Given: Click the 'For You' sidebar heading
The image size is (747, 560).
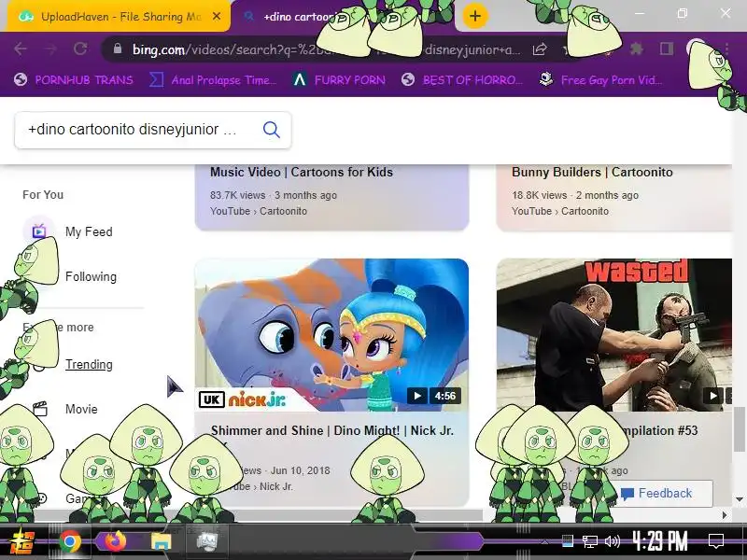Looking at the screenshot, I should (x=43, y=195).
